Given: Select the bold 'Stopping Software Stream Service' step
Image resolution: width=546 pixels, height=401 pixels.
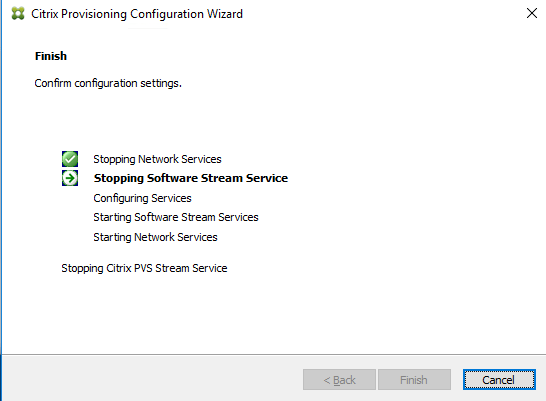Looking at the screenshot, I should [x=191, y=178].
